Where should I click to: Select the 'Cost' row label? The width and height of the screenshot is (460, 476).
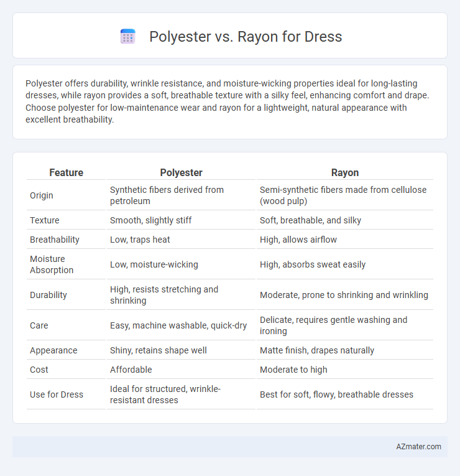39,370
